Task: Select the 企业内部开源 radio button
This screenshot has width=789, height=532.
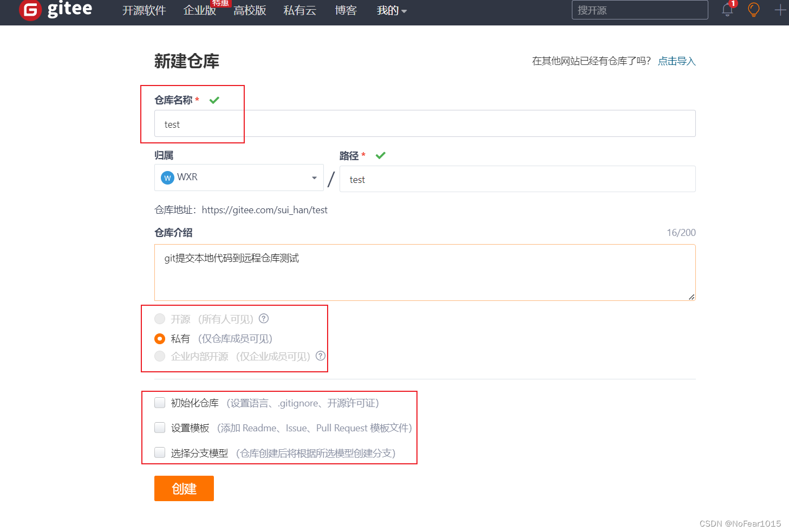Action: (x=160, y=356)
